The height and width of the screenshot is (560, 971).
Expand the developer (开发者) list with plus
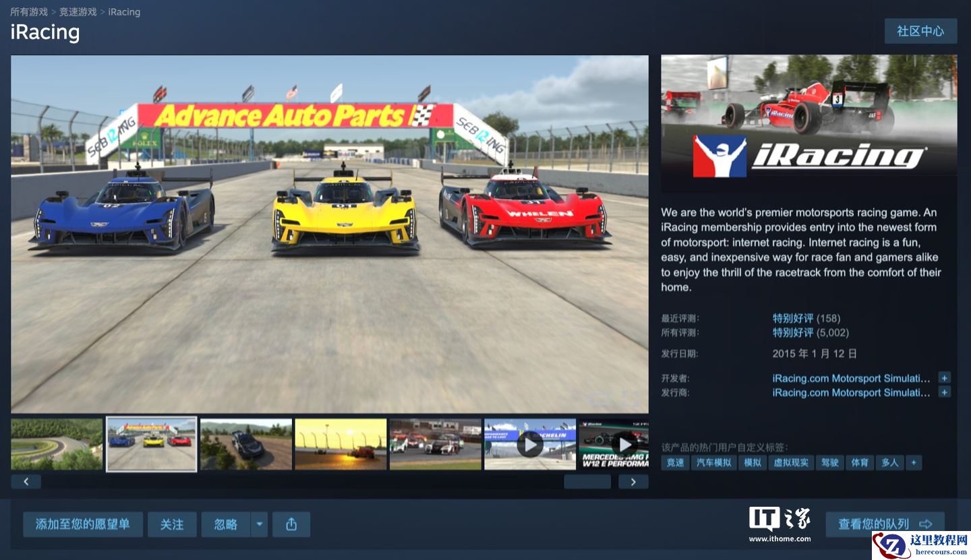pyautogui.click(x=944, y=378)
